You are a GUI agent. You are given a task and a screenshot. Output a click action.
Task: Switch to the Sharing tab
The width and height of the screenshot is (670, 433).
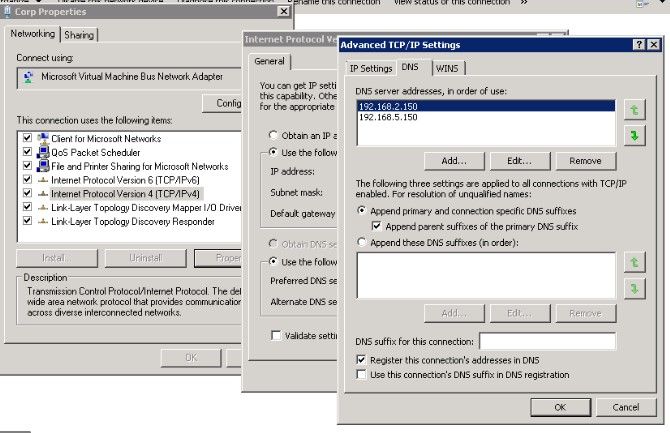tap(79, 35)
